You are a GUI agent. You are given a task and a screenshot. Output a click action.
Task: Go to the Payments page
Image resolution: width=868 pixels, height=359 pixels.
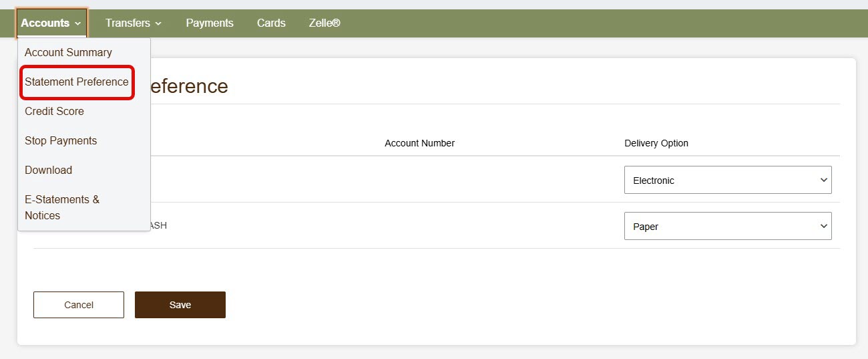(210, 23)
